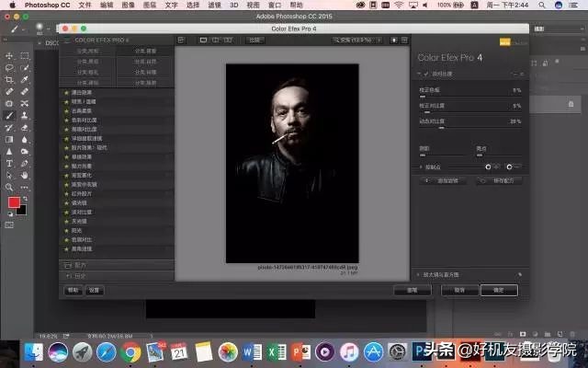Collapse the active filter section triangle

[419, 74]
